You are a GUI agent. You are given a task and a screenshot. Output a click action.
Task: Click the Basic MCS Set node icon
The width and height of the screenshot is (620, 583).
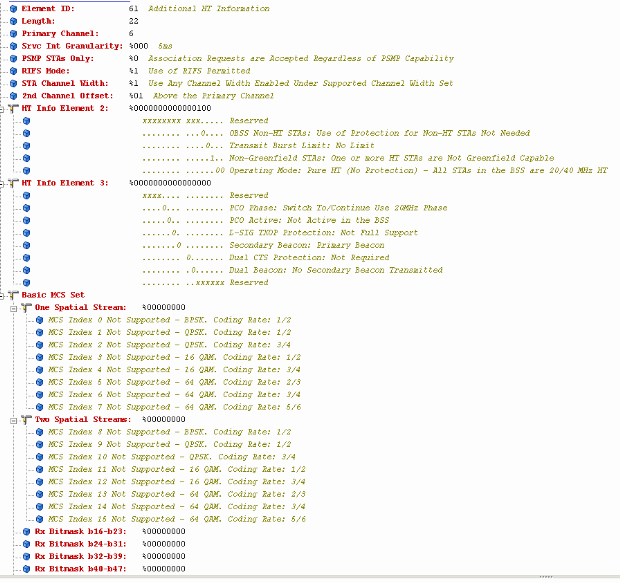click(13, 295)
